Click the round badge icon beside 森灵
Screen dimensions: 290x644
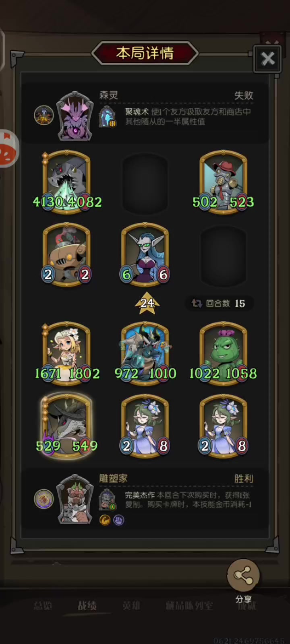44,116
